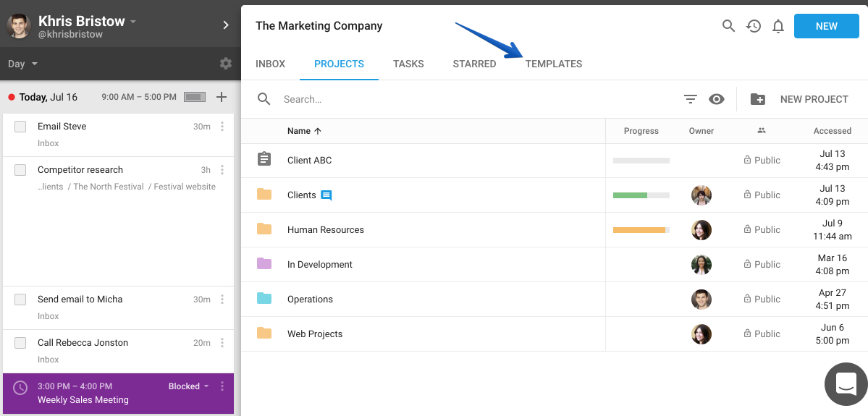The width and height of the screenshot is (868, 416).
Task: Switch to the Templates tab
Action: (554, 64)
